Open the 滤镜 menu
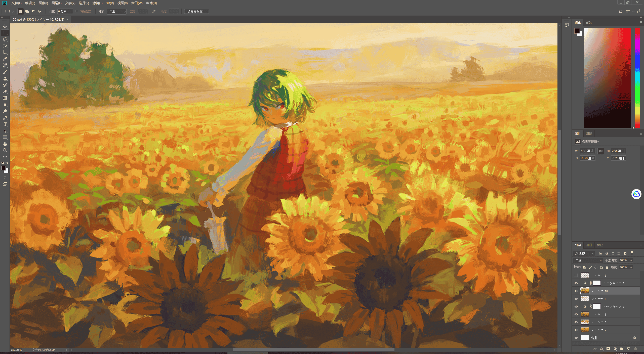The width and height of the screenshot is (644, 354). click(97, 3)
